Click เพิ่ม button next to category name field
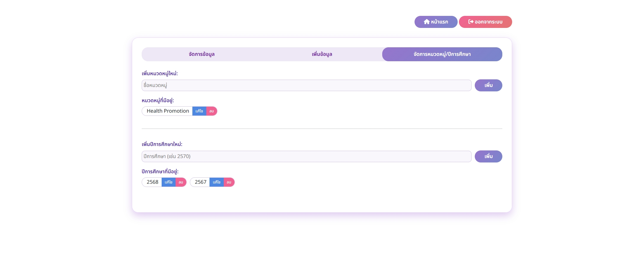The image size is (644, 258). 488,85
